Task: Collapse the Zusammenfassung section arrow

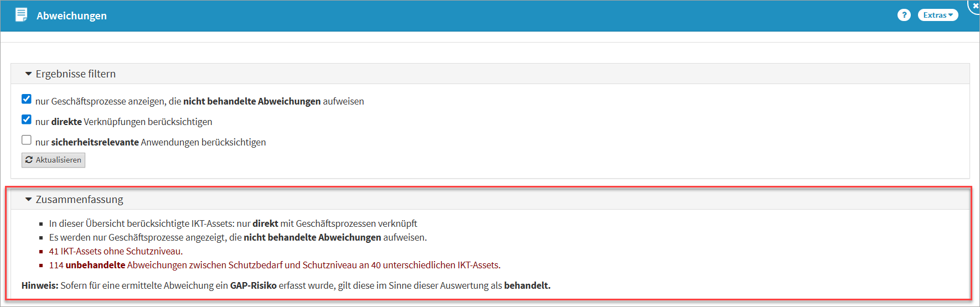Action: [x=28, y=200]
